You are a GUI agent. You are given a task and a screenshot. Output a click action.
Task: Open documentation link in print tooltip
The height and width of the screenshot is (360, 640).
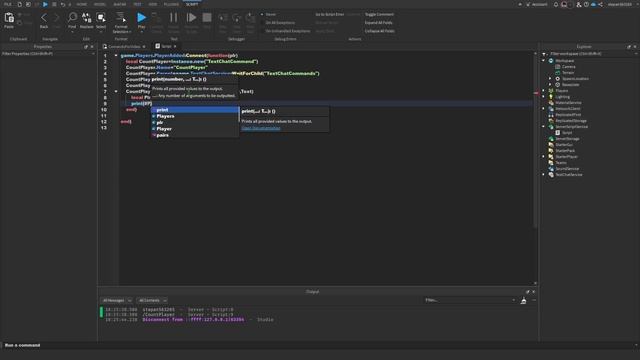tap(261, 128)
